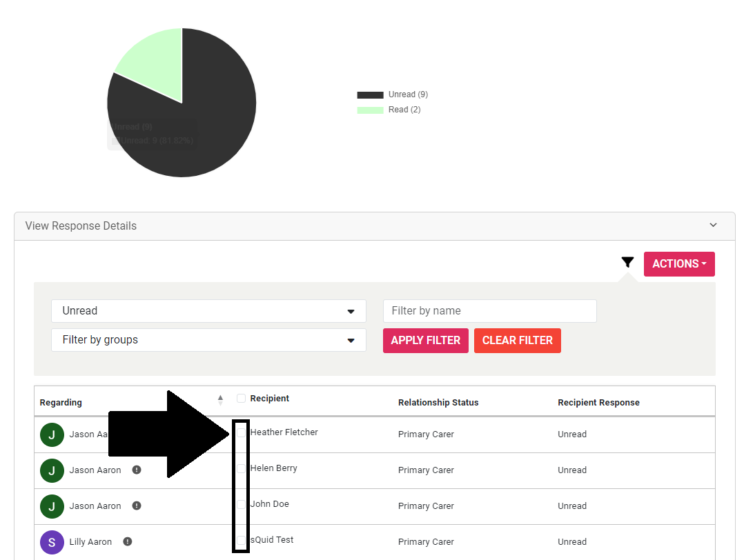Click the purple S avatar for Lilly Aaron
This screenshot has height=560, width=744.
coord(52,542)
